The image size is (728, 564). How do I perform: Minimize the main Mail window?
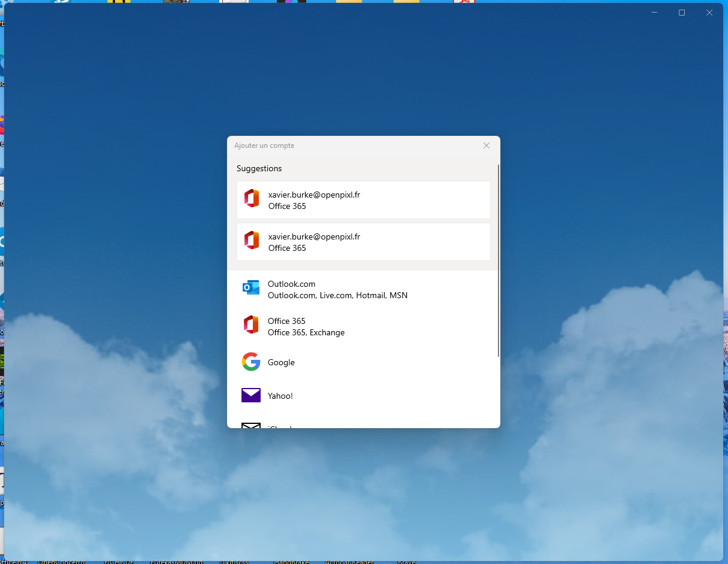[654, 13]
